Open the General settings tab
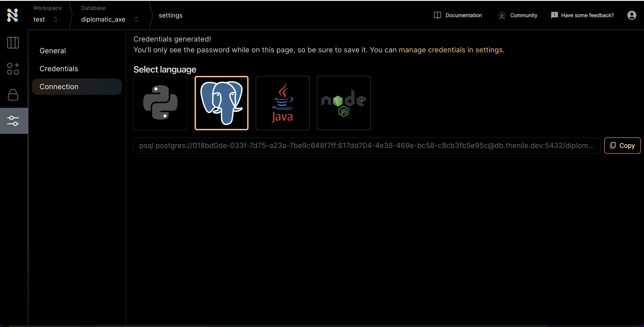Image resolution: width=644 pixels, height=327 pixels. click(x=53, y=51)
